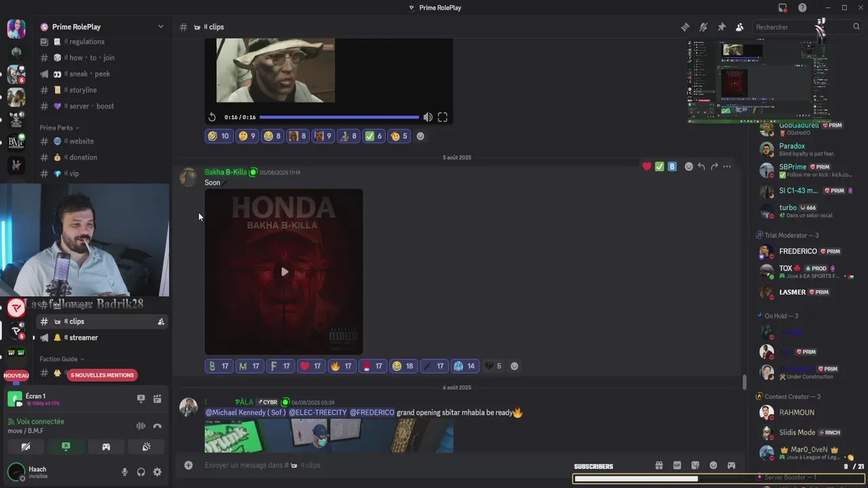Open voice noise suppression icon

pos(141,426)
